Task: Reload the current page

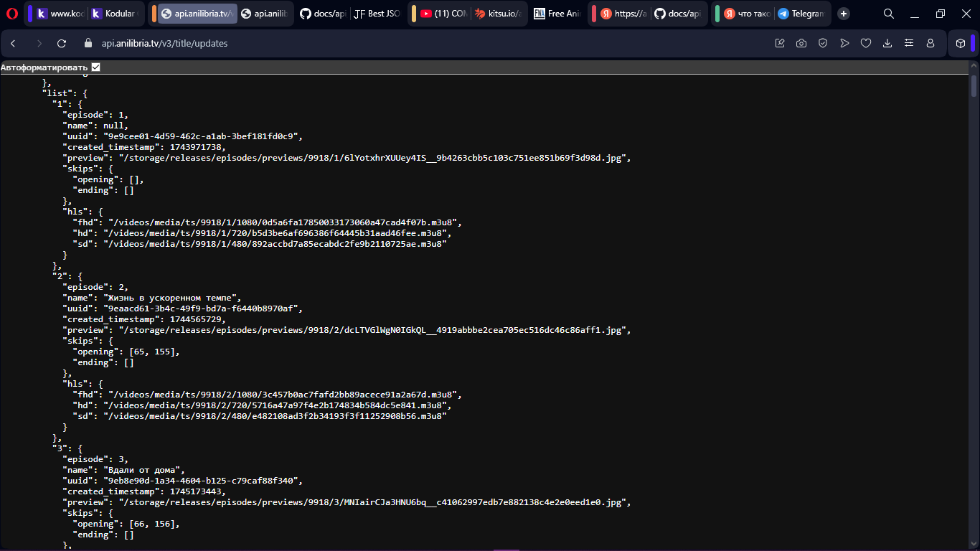Action: point(62,43)
